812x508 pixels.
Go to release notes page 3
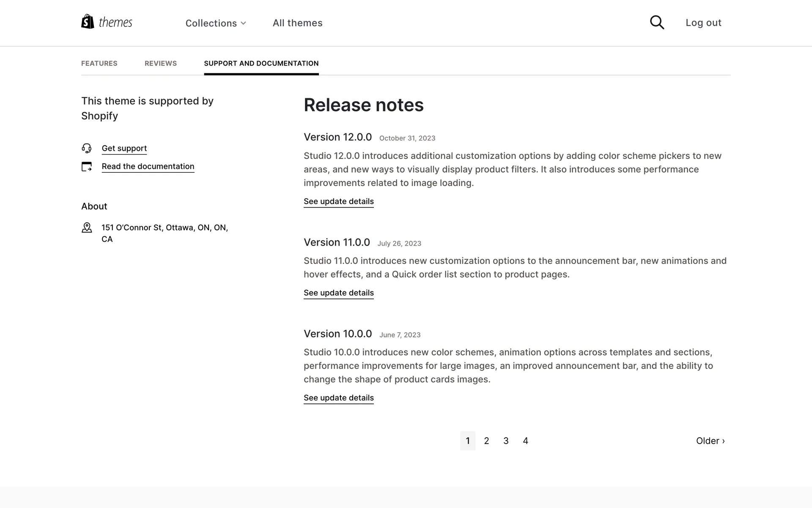[x=506, y=441]
